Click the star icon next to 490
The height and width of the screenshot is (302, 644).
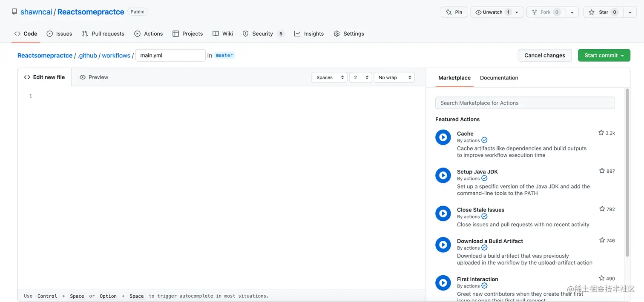(x=601, y=278)
